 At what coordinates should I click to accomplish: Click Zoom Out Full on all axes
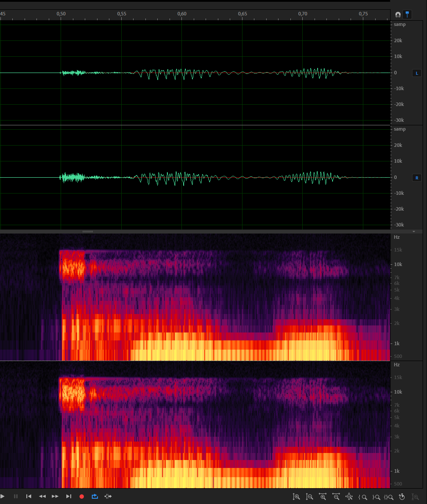pyautogui.click(x=349, y=497)
